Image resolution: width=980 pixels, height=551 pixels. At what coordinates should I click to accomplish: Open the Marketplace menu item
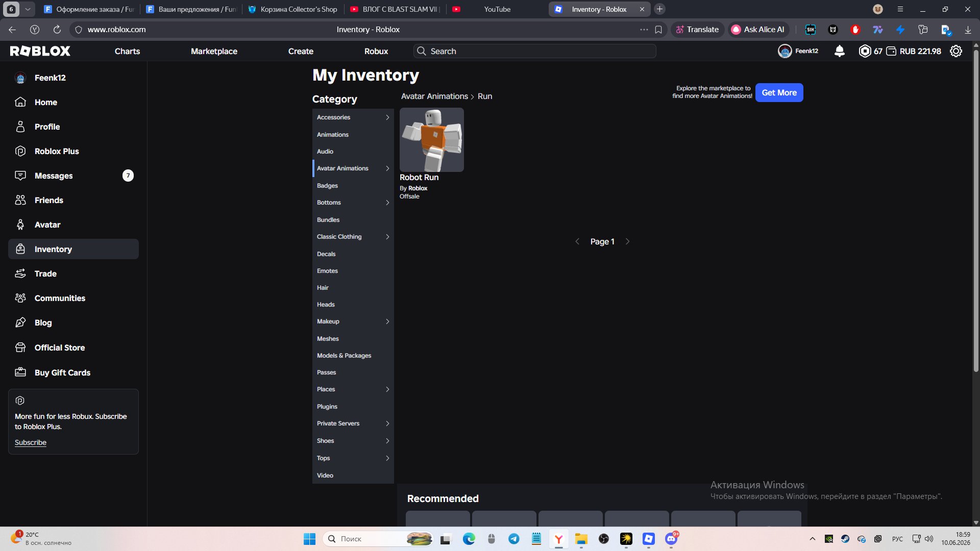tap(214, 51)
